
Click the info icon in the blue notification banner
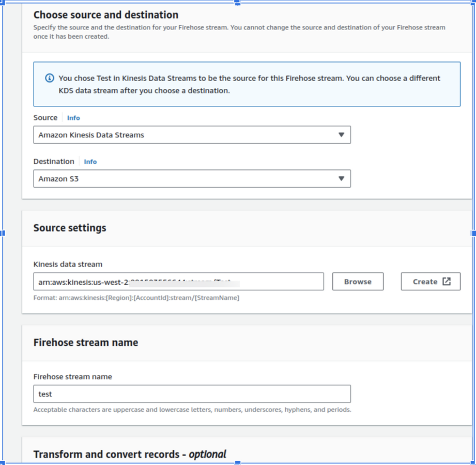coord(50,78)
